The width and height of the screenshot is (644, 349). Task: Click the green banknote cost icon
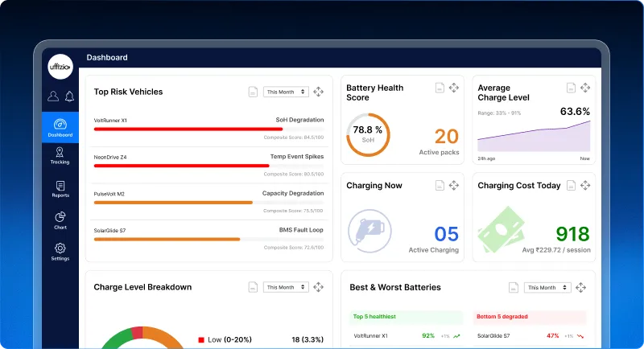click(502, 230)
